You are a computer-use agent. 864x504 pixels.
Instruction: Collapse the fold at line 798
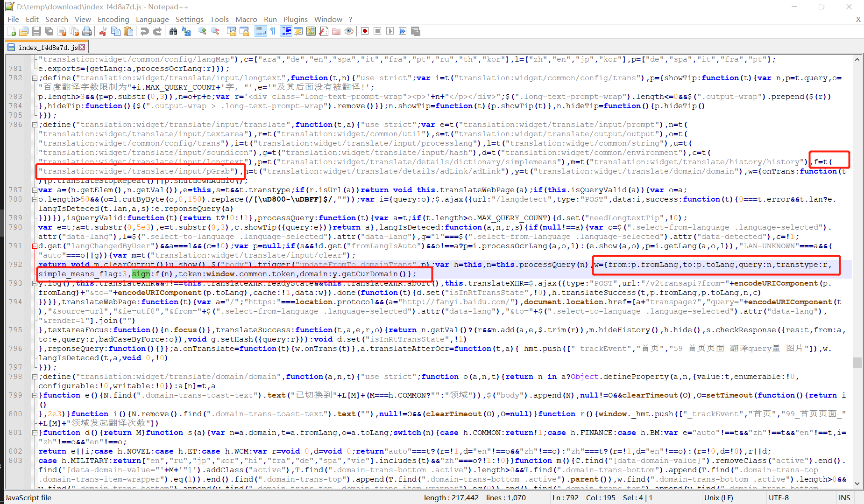pos(35,377)
